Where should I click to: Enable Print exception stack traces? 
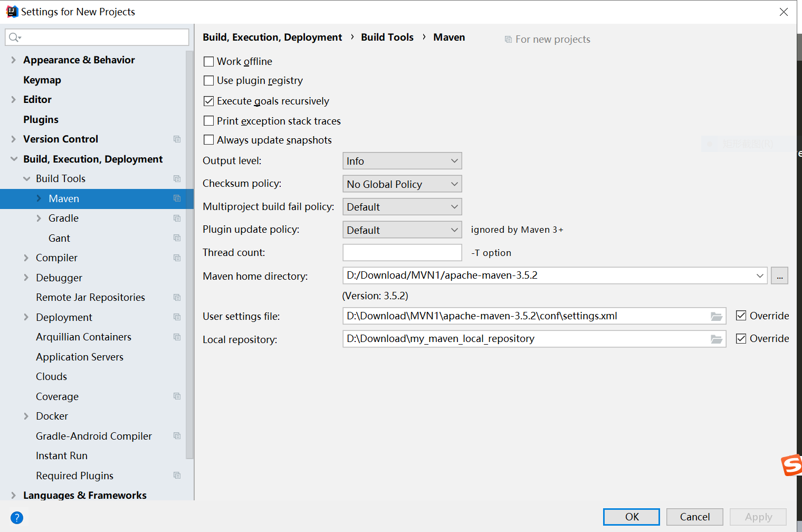(x=209, y=121)
